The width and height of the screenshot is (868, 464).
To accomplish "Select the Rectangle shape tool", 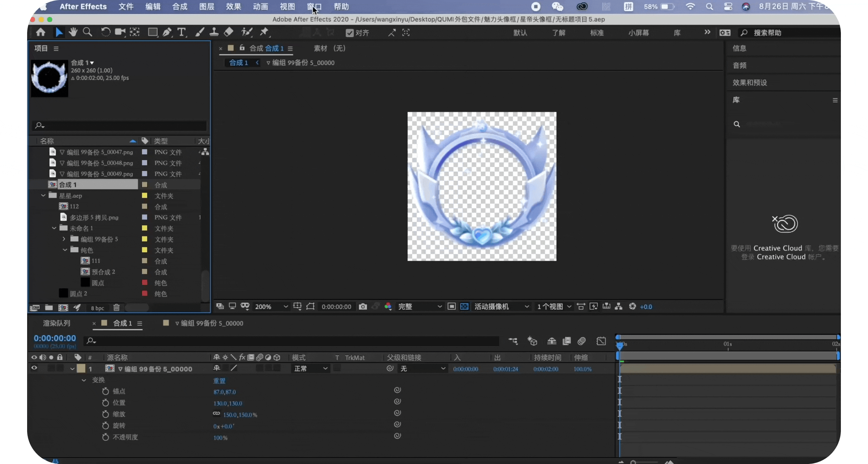I will pyautogui.click(x=153, y=32).
